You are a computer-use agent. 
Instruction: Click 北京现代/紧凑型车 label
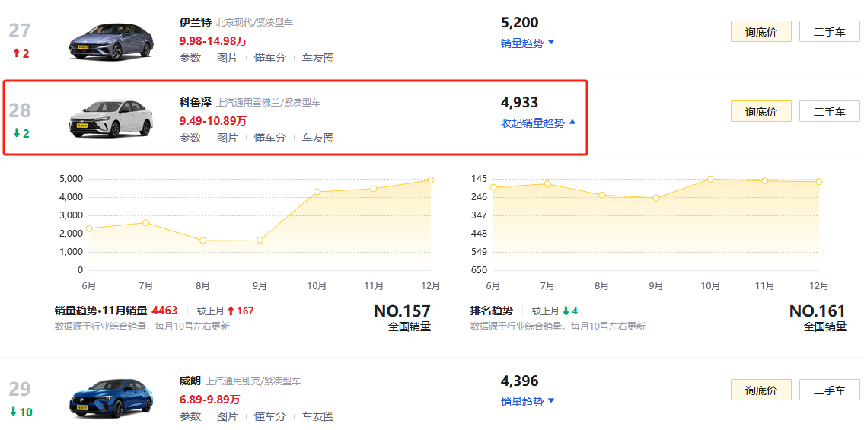pyautogui.click(x=255, y=23)
